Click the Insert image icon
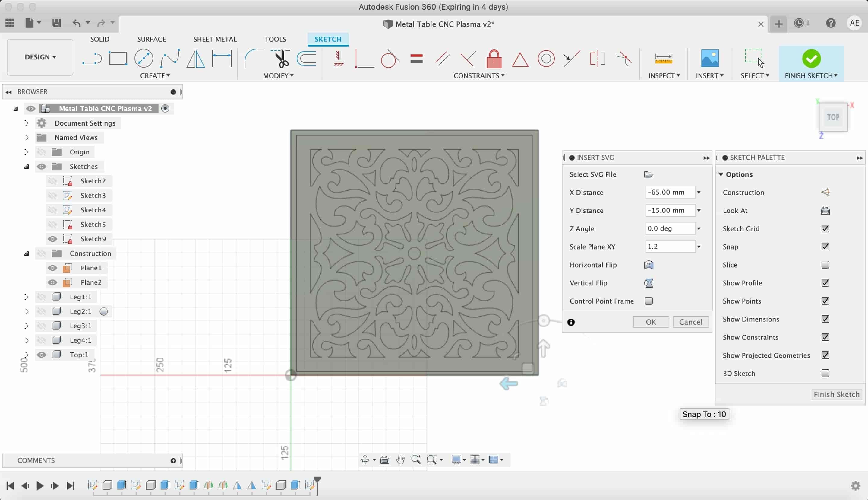The width and height of the screenshot is (868, 500). 709,58
